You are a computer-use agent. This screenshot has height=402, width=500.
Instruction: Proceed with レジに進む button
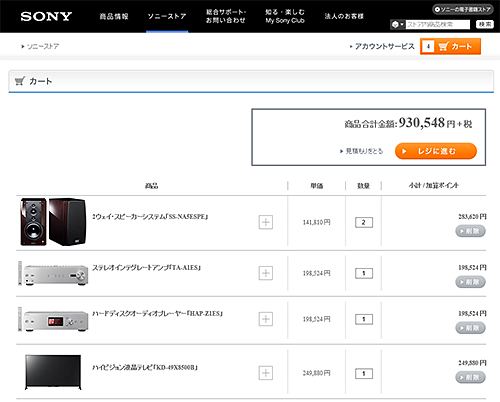436,151
